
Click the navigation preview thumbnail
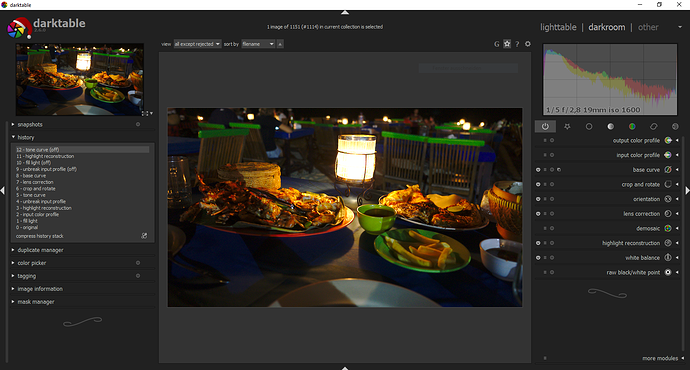tap(80, 79)
